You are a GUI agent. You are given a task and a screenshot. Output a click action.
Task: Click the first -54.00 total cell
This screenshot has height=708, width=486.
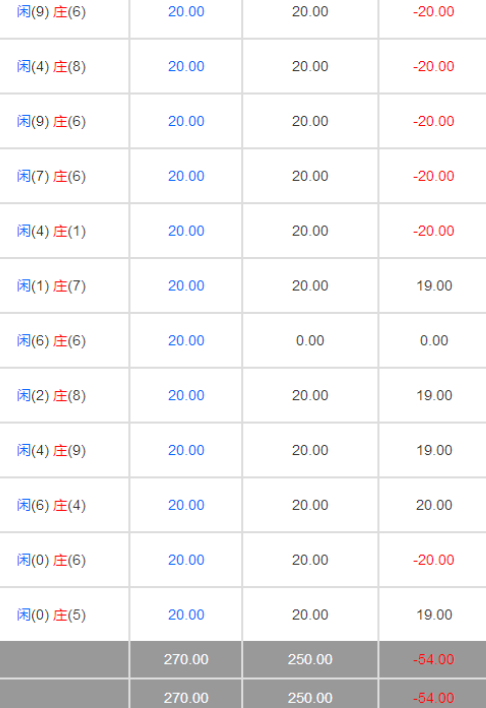pos(434,659)
